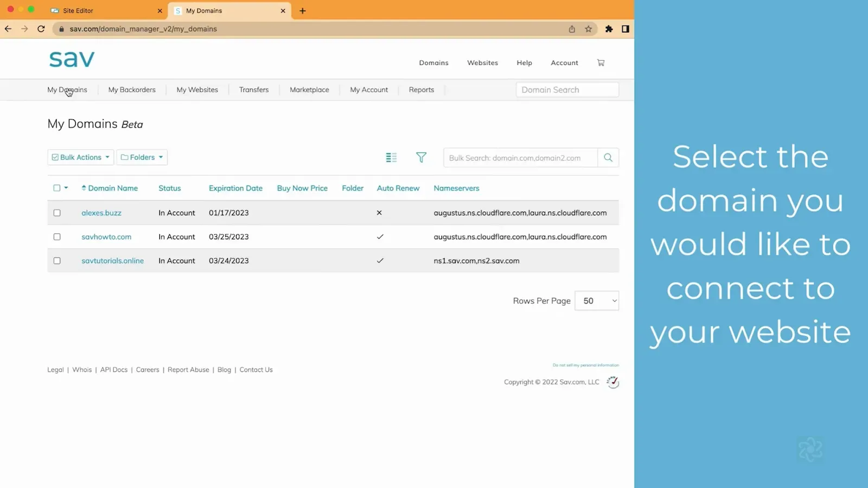Open the Marketplace tab
This screenshot has height=488, width=868.
[309, 90]
